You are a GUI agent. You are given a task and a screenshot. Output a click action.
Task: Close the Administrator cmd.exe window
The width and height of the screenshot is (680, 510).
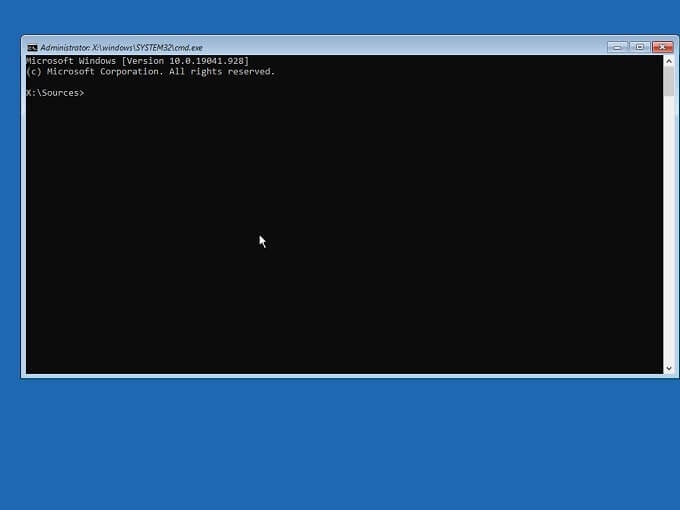(662, 47)
